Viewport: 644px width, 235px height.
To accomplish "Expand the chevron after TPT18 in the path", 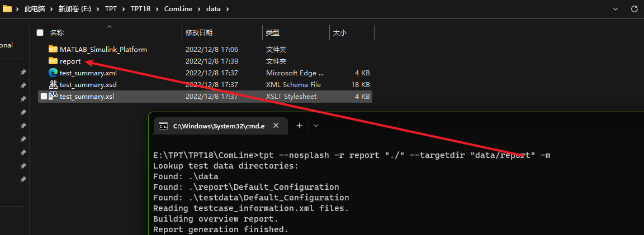I will 157,8.
